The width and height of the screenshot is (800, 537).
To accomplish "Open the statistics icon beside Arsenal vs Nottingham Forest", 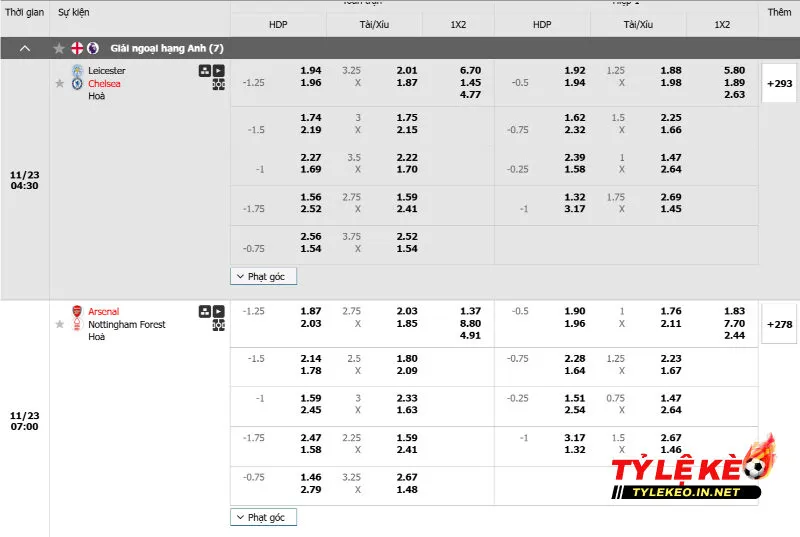I will point(205,311).
